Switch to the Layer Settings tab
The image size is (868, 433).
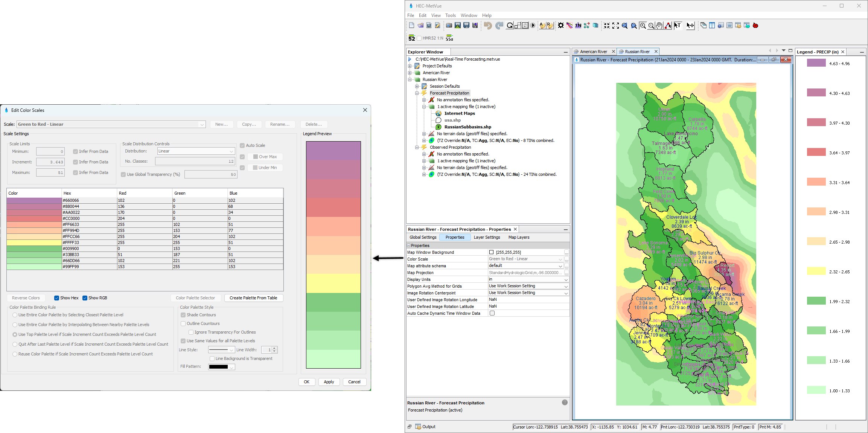click(x=487, y=237)
